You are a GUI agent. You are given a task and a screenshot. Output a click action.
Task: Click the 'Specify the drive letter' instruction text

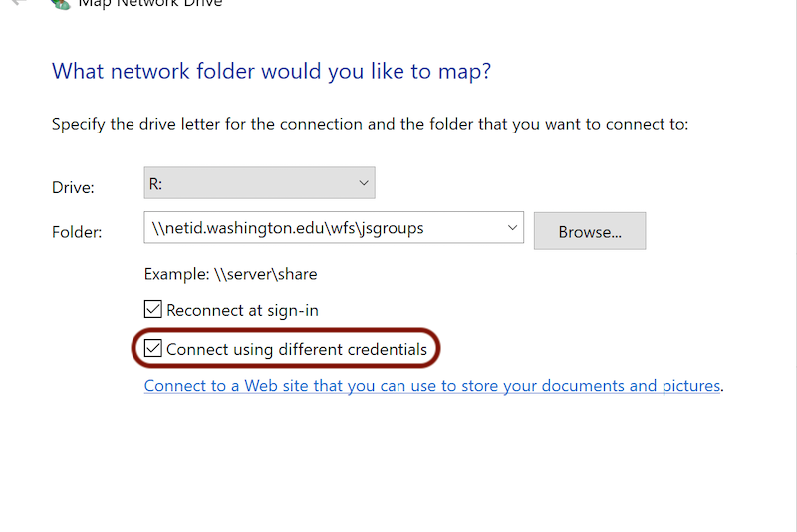(x=370, y=124)
